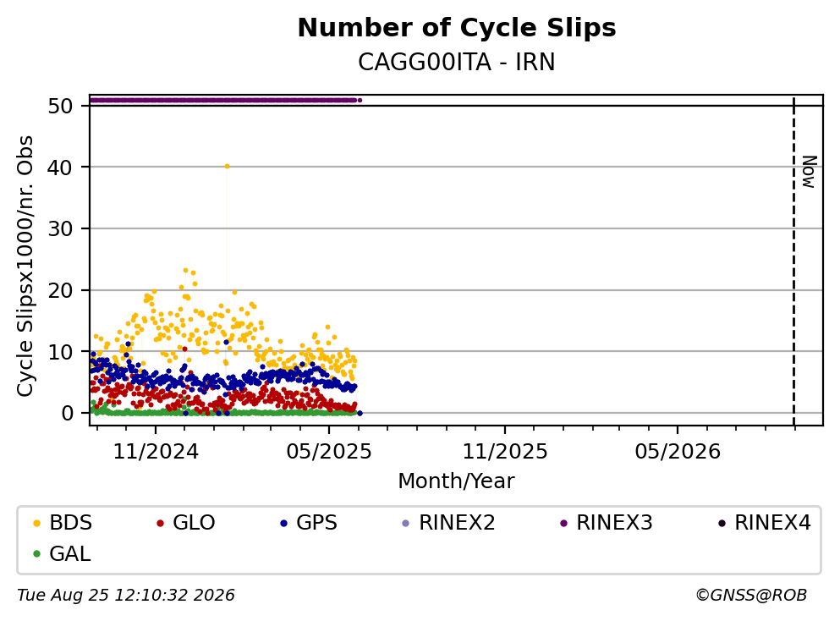The height and width of the screenshot is (621, 840).
Task: Click the y-axis value 50
Action: (60, 106)
